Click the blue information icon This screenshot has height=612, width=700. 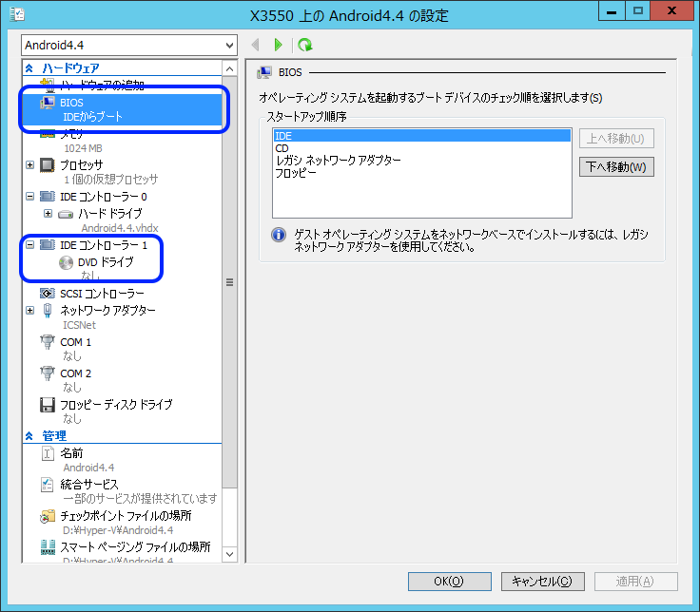click(x=279, y=235)
